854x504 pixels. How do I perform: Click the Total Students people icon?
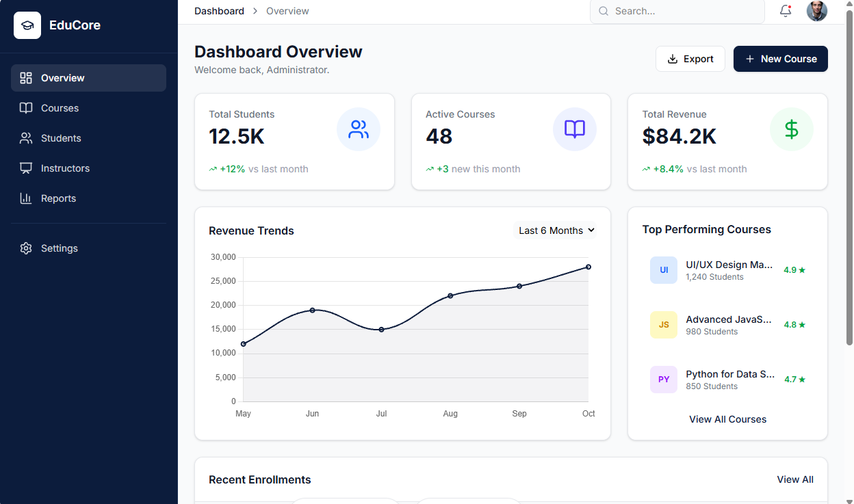(x=359, y=129)
